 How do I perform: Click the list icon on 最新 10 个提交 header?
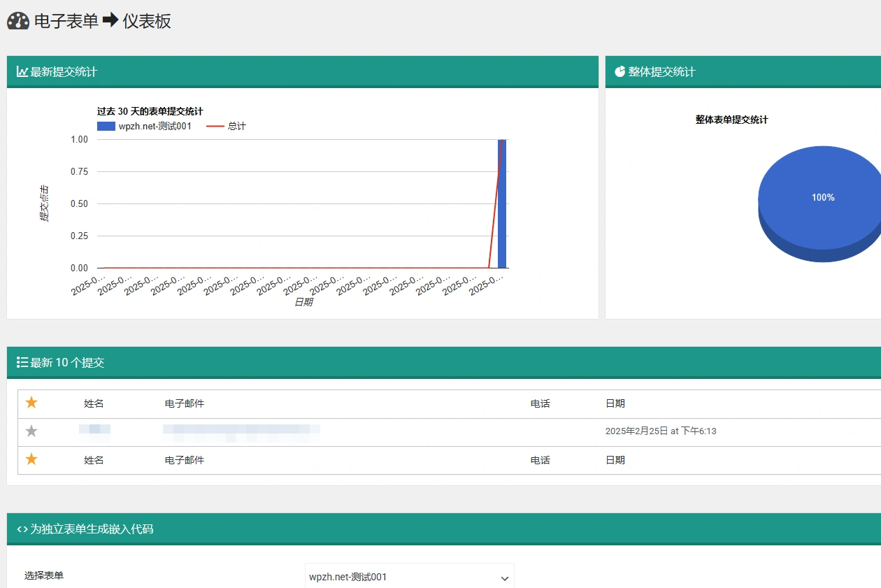tap(22, 362)
